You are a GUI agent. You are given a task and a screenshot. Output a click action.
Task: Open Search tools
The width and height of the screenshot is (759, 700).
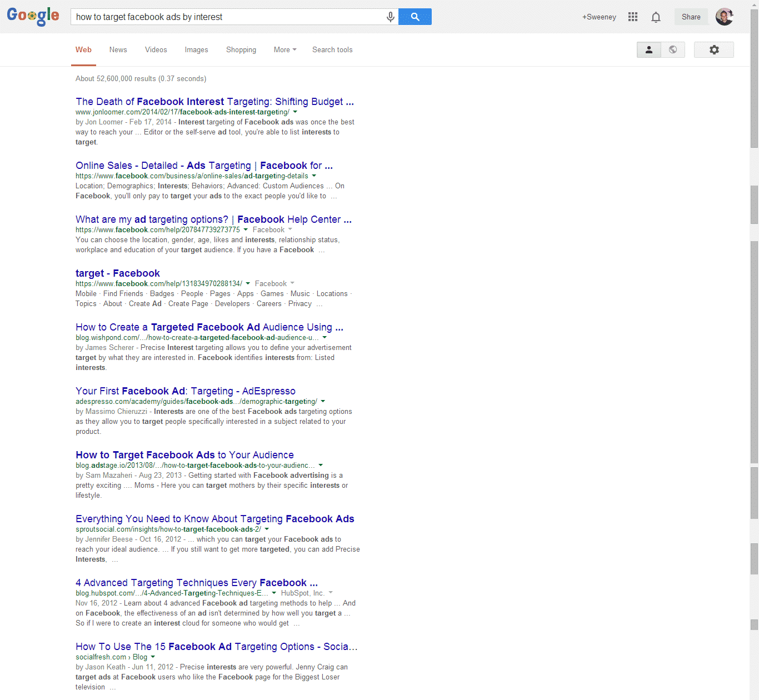(x=332, y=49)
